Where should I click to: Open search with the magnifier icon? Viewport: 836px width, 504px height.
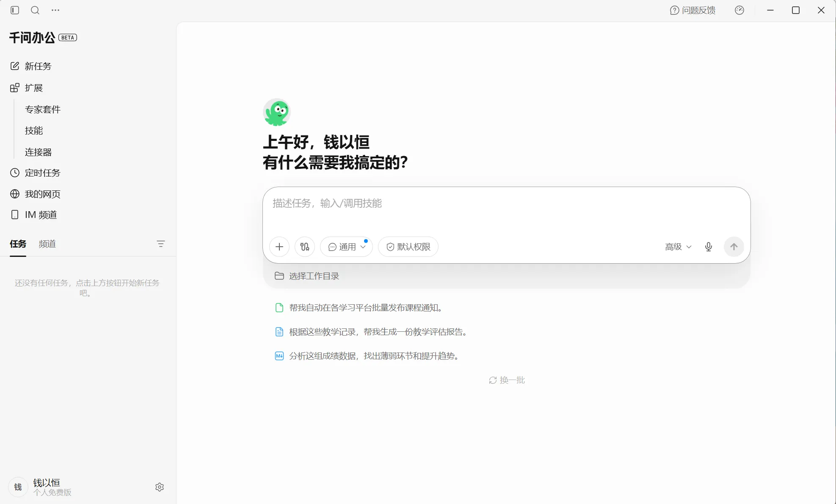[35, 10]
